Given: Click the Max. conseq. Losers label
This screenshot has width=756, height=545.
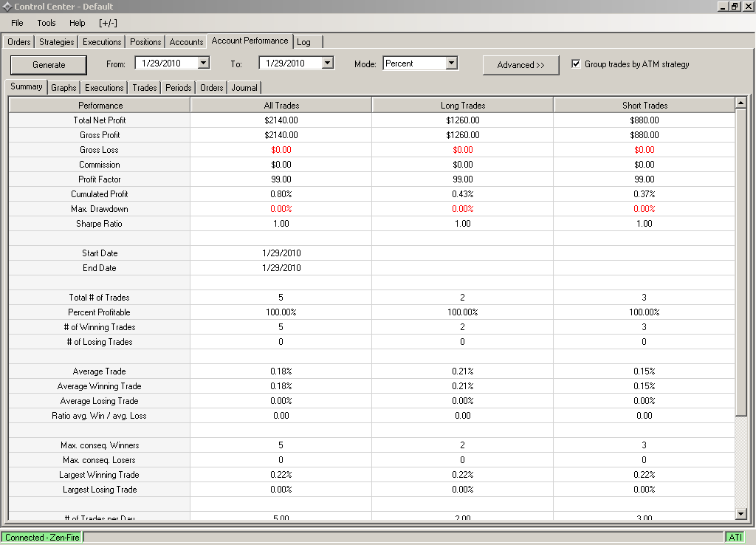Looking at the screenshot, I should click(x=99, y=460).
